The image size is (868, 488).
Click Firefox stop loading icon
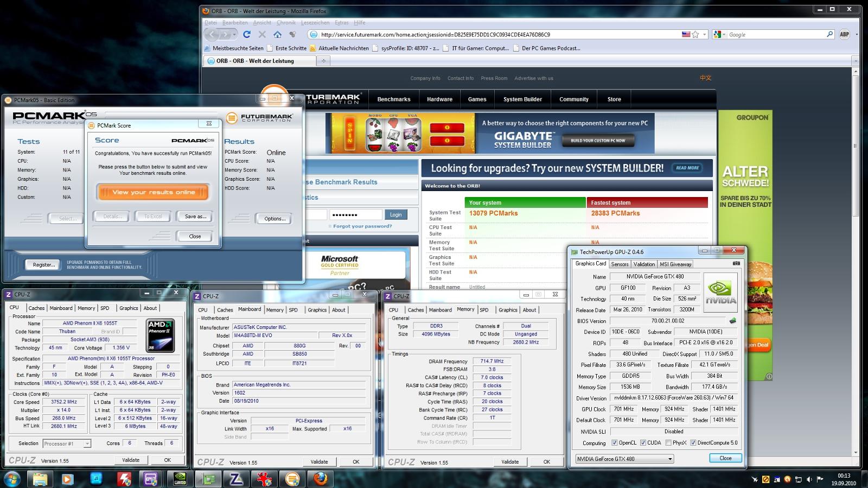pos(262,34)
